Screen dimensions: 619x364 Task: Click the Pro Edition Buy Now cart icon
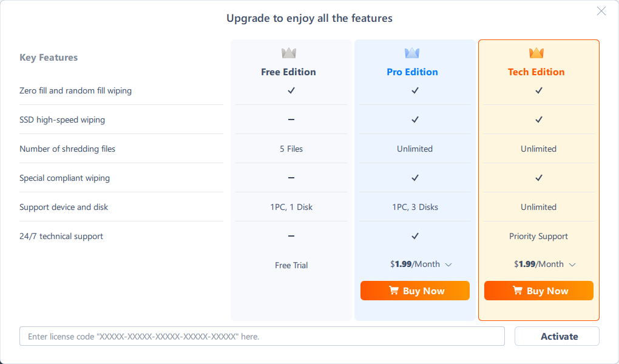pyautogui.click(x=394, y=291)
